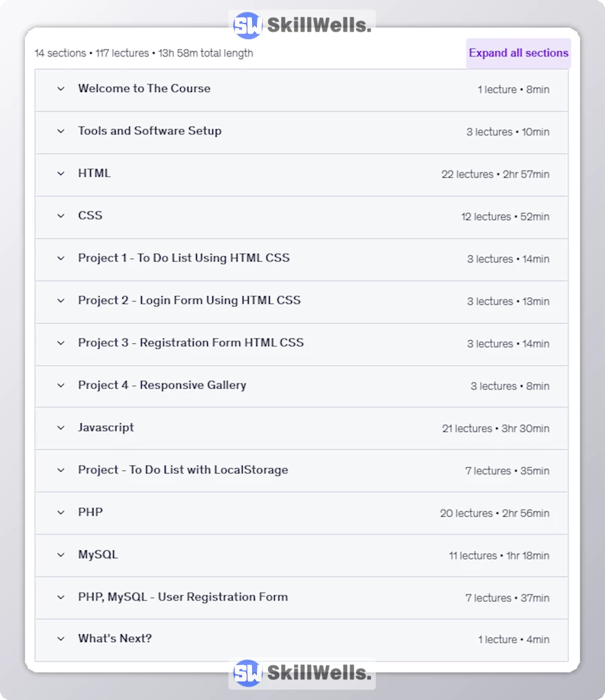Expand the What's Next? section
The width and height of the screenshot is (605, 700).
60,639
